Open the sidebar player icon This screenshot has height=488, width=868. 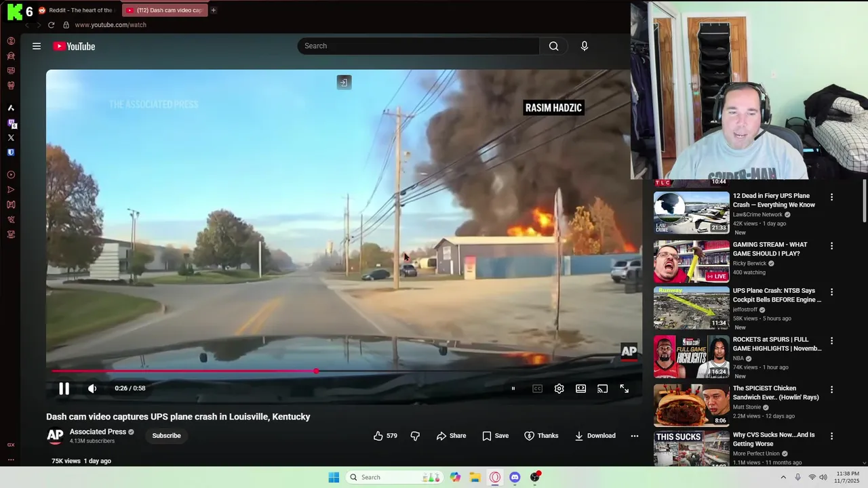(11, 175)
